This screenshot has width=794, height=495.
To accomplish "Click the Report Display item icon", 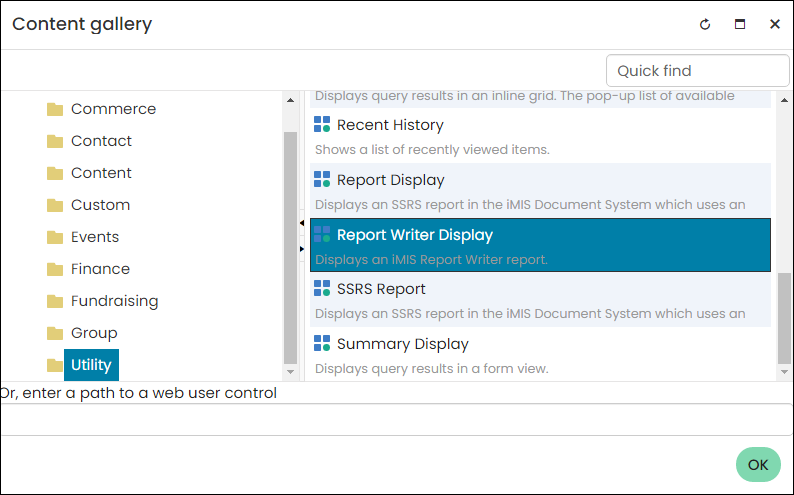I will (x=322, y=179).
